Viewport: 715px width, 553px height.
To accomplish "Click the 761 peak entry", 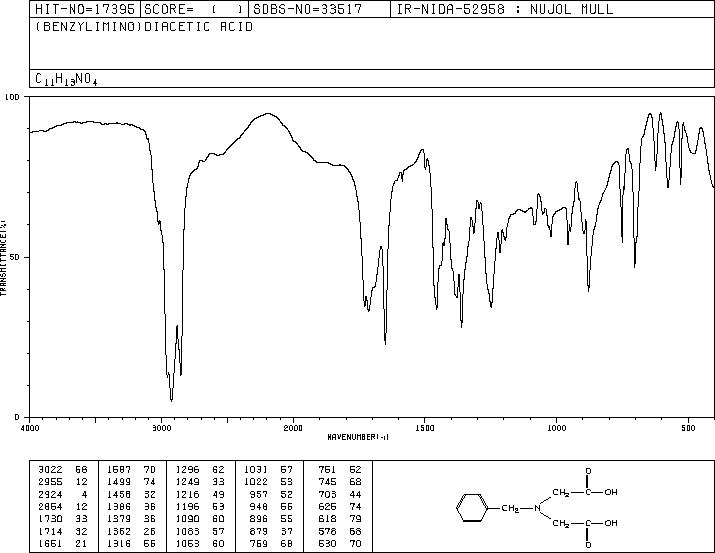I will (x=340, y=470).
